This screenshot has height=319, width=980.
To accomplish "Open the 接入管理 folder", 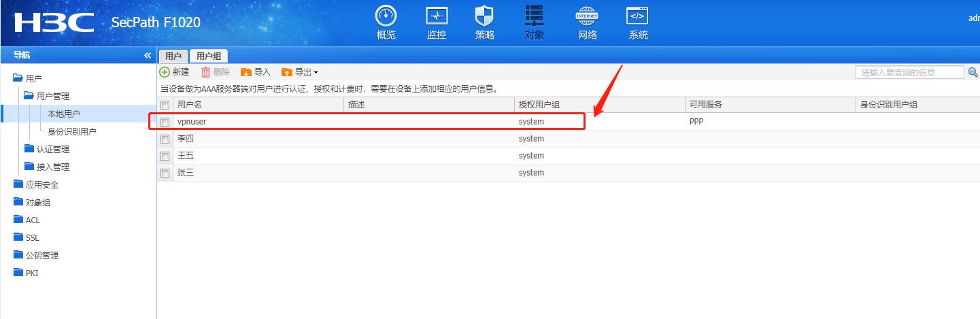I will click(47, 167).
